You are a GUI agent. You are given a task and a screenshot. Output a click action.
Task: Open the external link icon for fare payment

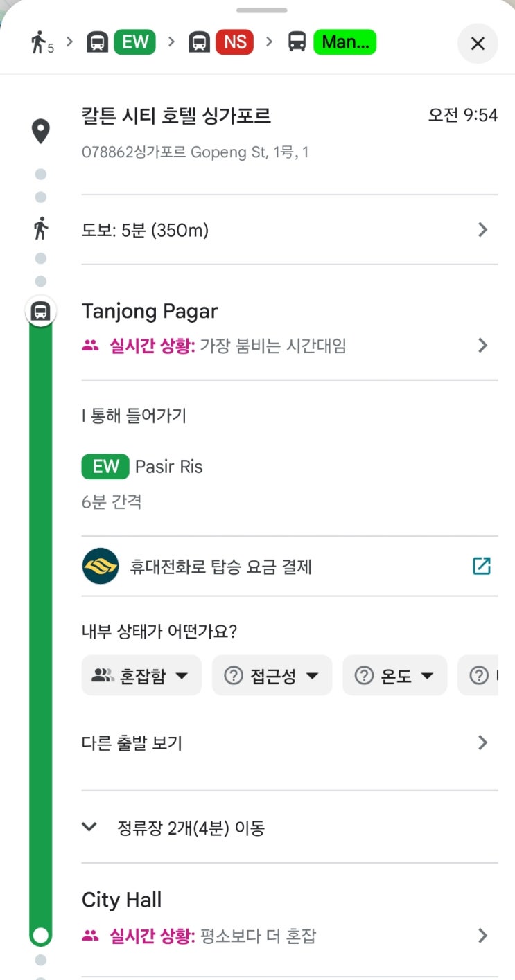[x=481, y=566]
